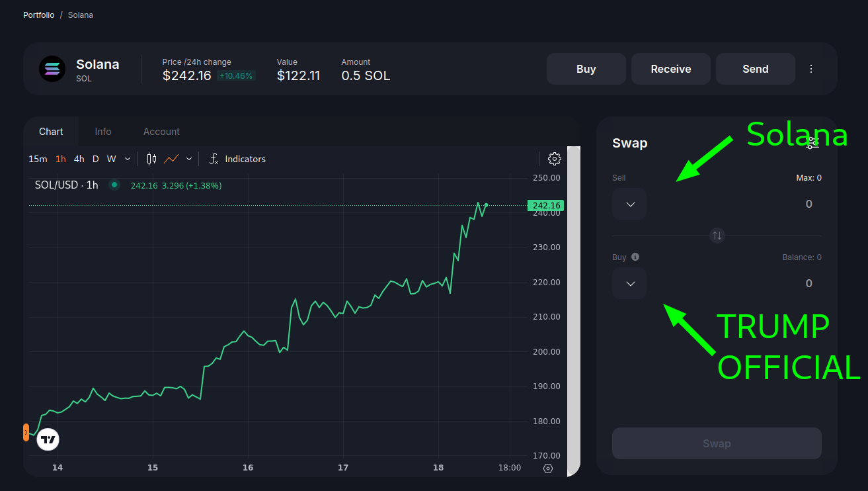This screenshot has width=868, height=491.
Task: Select line chart style icon
Action: (171, 159)
